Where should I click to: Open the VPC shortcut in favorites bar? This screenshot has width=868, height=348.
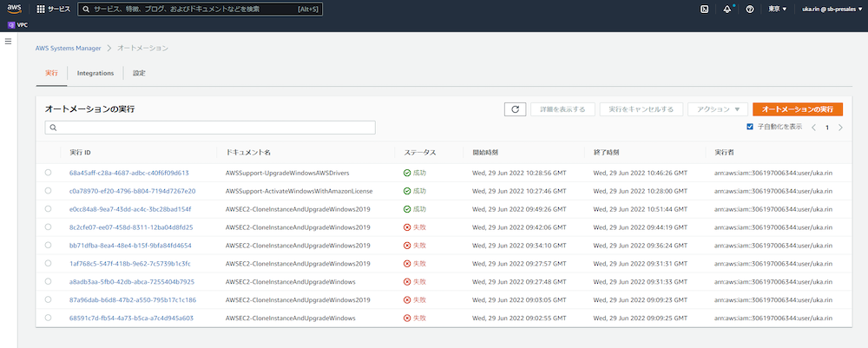tap(17, 25)
